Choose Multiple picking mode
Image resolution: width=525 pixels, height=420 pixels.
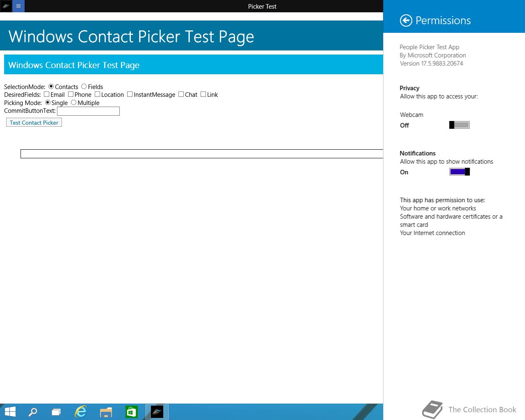click(x=74, y=103)
